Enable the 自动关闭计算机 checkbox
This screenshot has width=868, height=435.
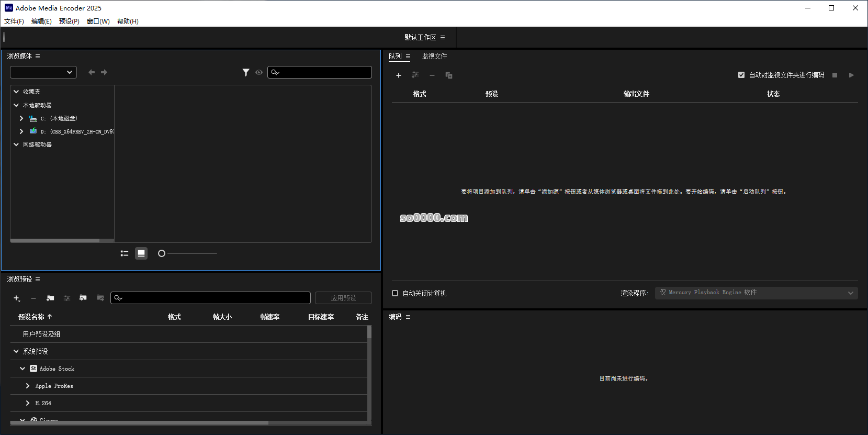pos(395,293)
